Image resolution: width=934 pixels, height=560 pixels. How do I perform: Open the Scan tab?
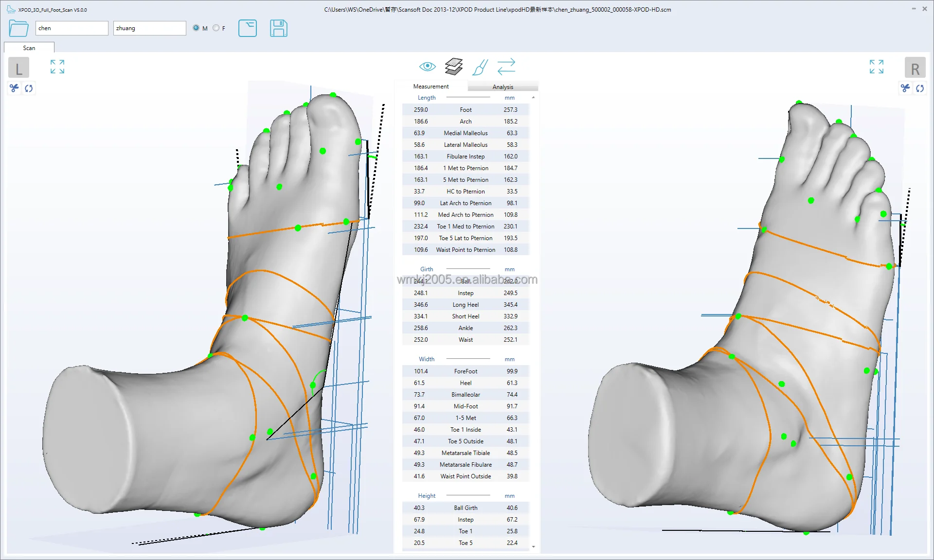click(29, 48)
